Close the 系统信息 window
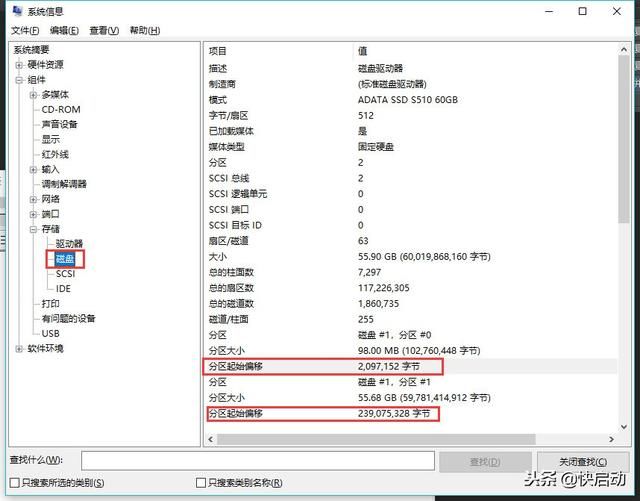 pyautogui.click(x=617, y=11)
